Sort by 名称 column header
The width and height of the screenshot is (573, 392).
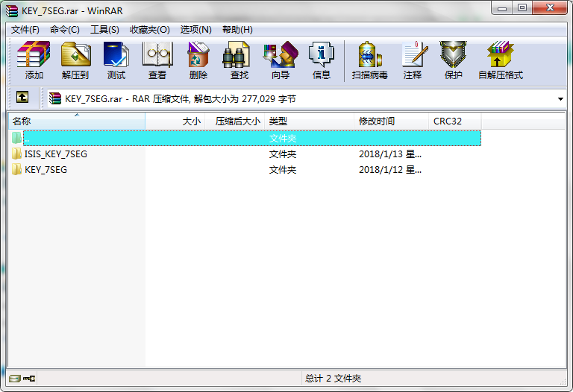pos(77,121)
